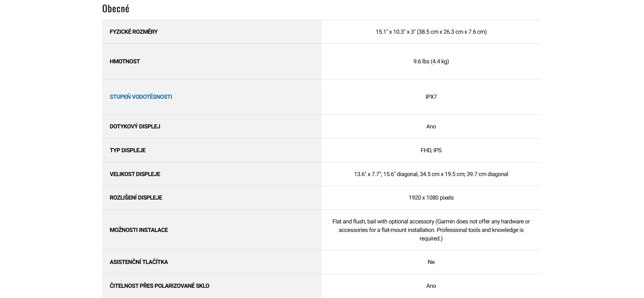This screenshot has height=298, width=644.
Task: Click the VELIKOST DISPLEJE row label
Action: [x=135, y=174]
